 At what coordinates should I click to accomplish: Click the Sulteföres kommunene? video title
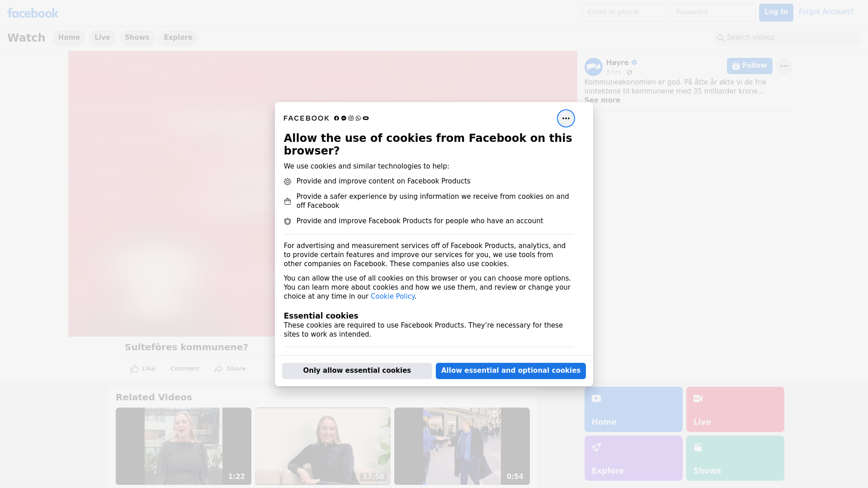pyautogui.click(x=186, y=347)
